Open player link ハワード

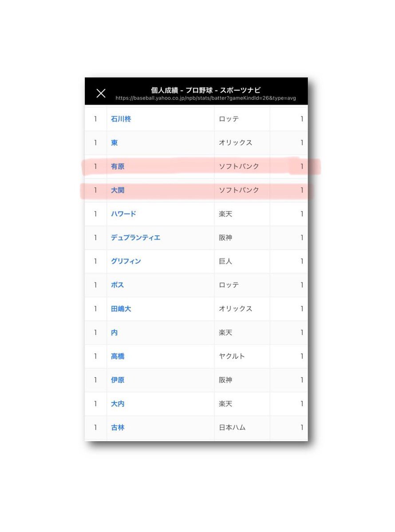point(123,214)
